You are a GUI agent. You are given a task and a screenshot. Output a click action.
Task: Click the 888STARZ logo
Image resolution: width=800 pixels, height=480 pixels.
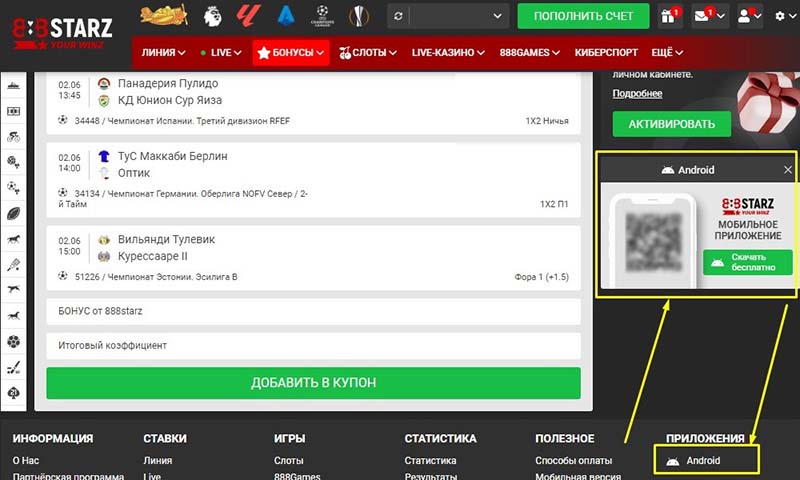[x=62, y=33]
